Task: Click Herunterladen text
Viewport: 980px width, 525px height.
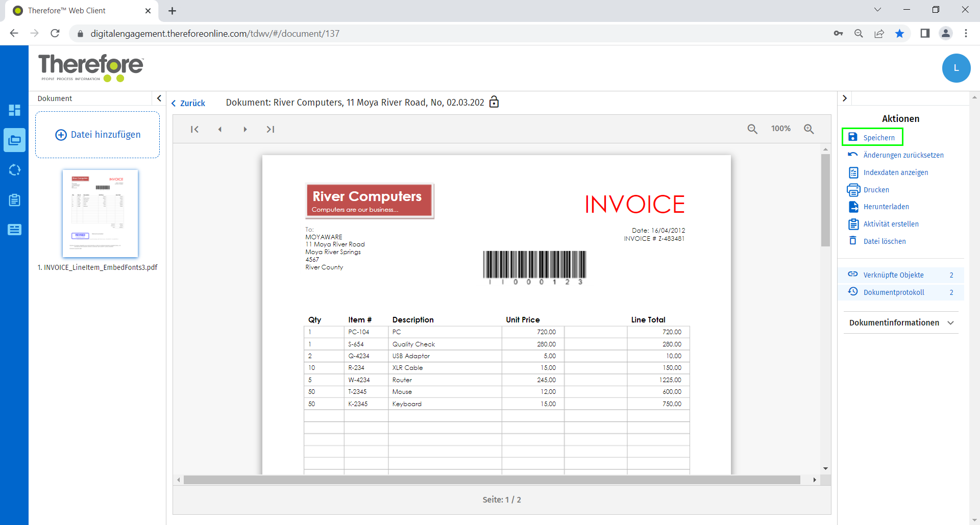Action: pyautogui.click(x=886, y=207)
